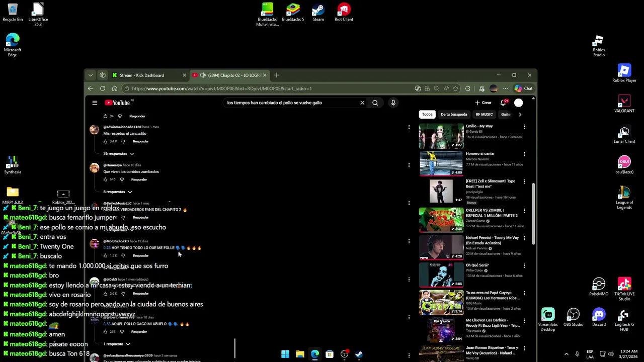Show more filter chips with the arrow
Image resolution: width=644 pixels, height=362 pixels.
(520, 115)
